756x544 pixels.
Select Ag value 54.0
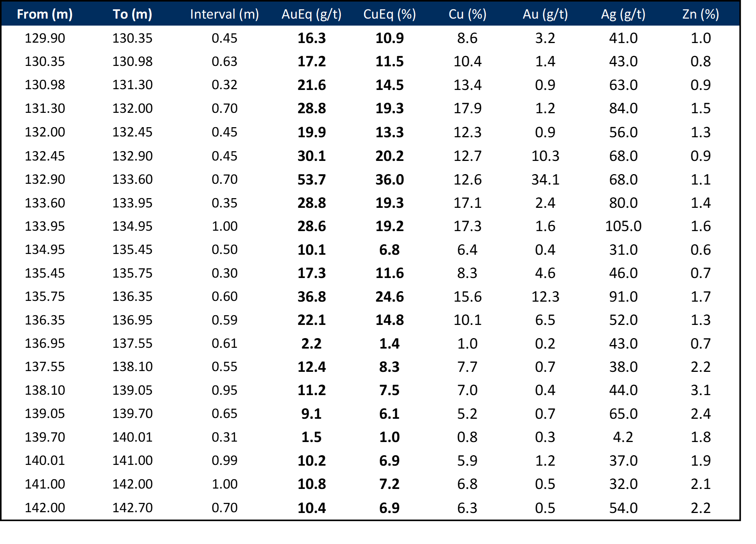pyautogui.click(x=623, y=508)
